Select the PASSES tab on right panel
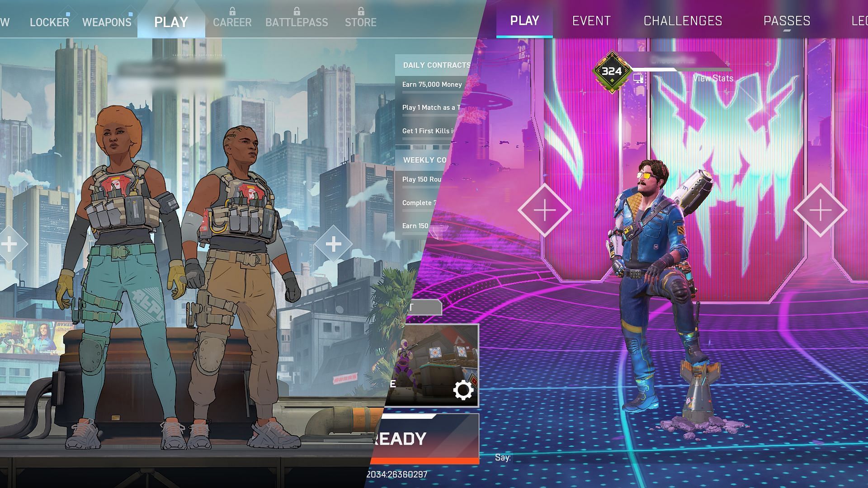The width and height of the screenshot is (868, 488). point(786,21)
